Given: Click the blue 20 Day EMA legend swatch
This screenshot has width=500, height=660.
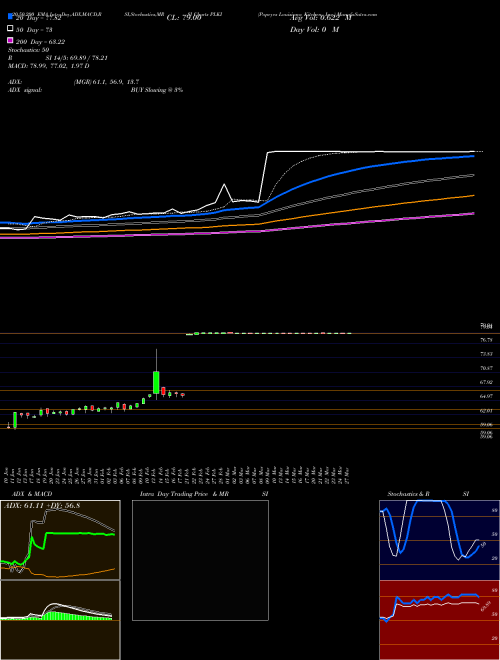Looking at the screenshot, I should click(x=11, y=16).
